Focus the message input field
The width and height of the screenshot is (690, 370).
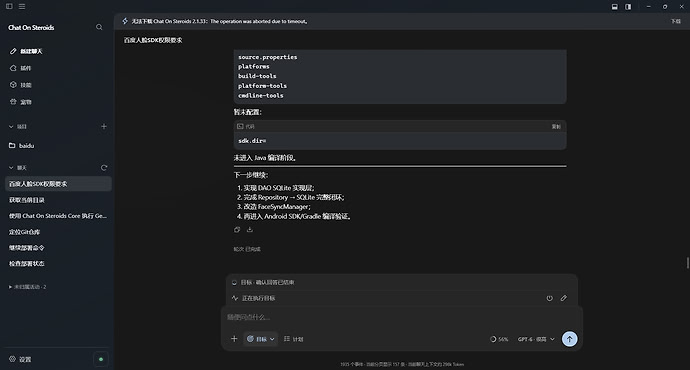(x=402, y=317)
